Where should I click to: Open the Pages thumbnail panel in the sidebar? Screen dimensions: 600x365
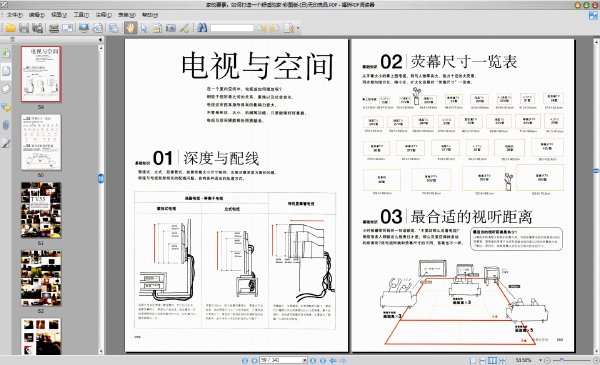[6, 71]
